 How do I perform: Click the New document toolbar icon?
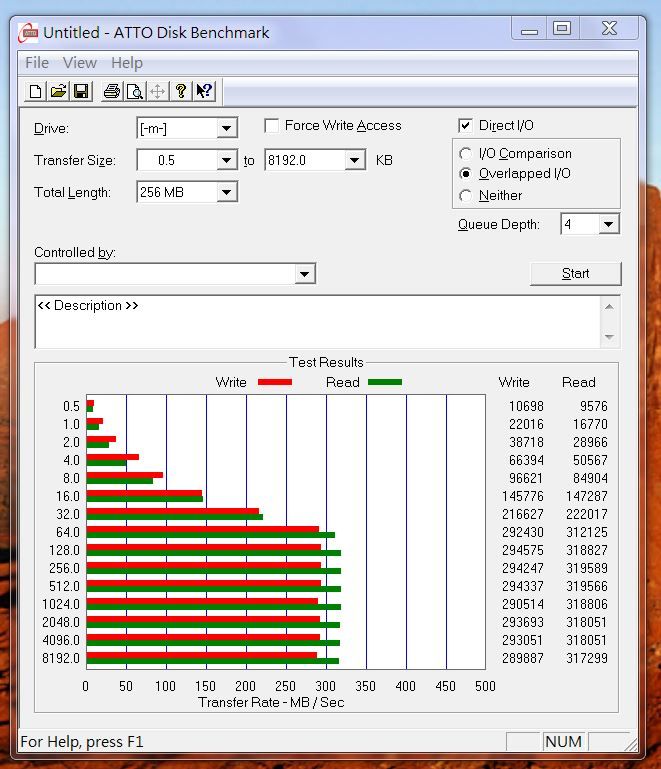[35, 91]
